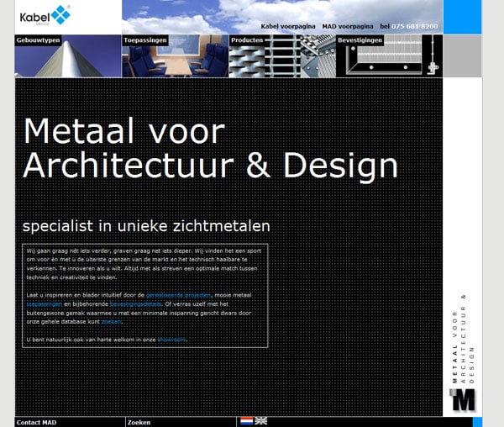Click the vertical 'METAAL VOOR ARCHITECTUUR & DESIGN' text
The height and width of the screenshot is (427, 504).
[x=463, y=339]
